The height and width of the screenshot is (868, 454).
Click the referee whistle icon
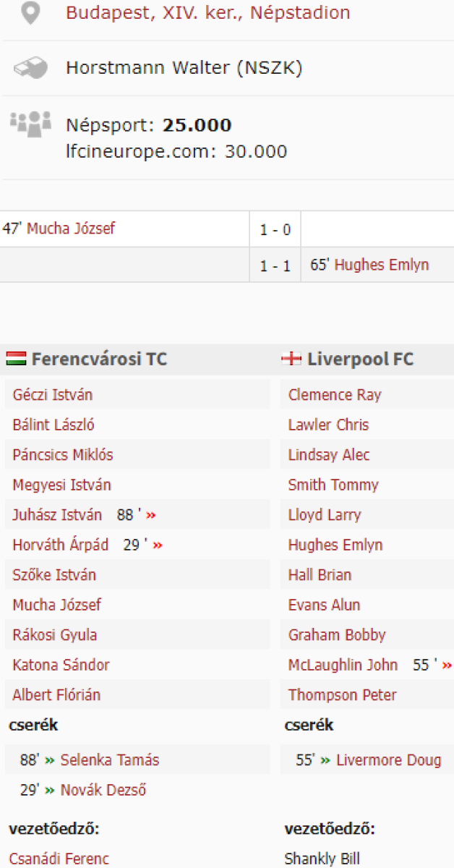[30, 69]
